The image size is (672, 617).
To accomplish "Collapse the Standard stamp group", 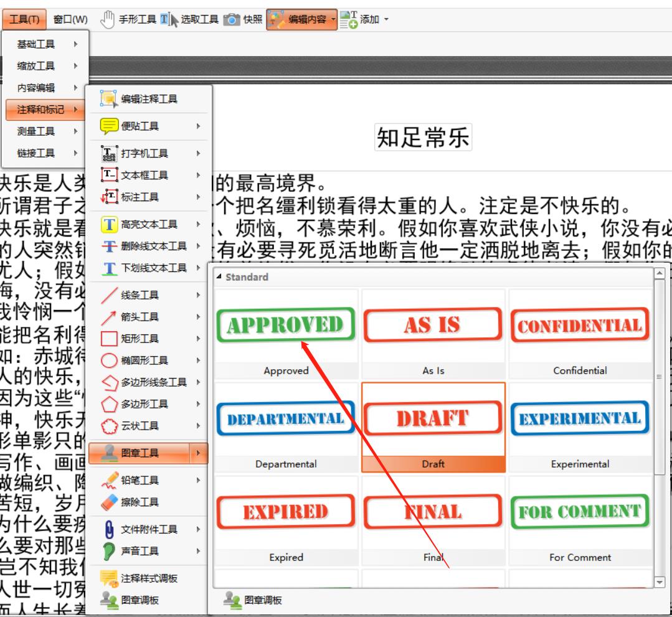I will [x=218, y=277].
